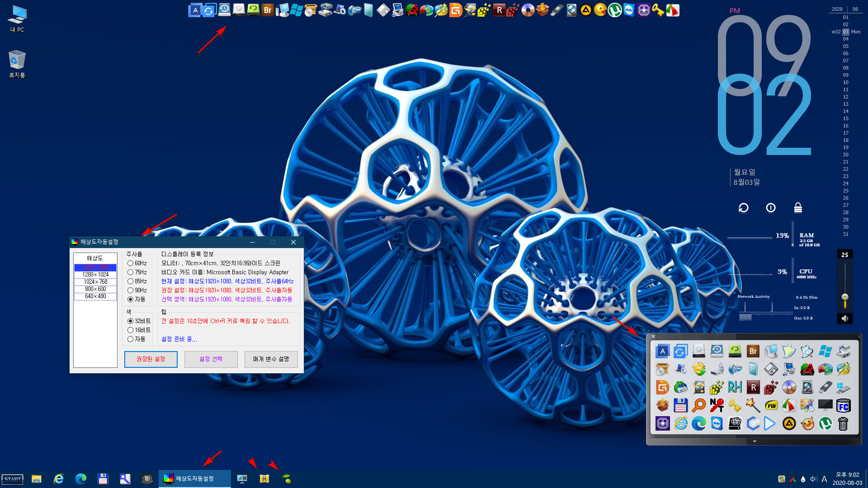Open the FC icon in launcher panel
This screenshot has height=488, width=868.
tap(843, 405)
